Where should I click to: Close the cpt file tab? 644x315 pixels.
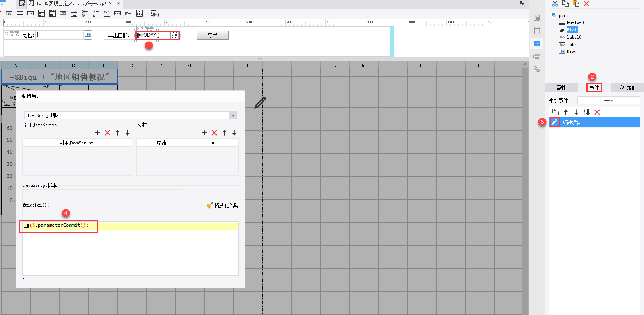[118, 3]
